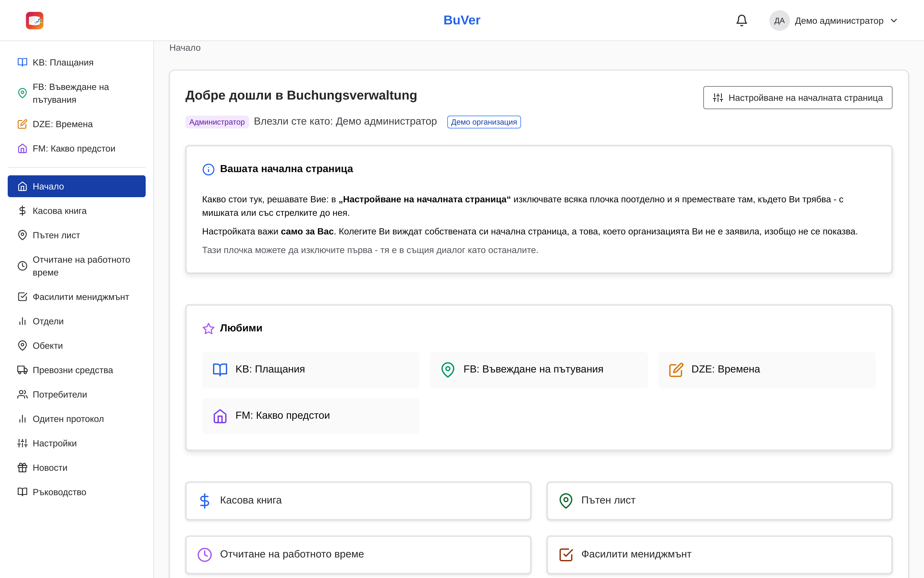Viewport: 924px width, 578px height.
Task: Open FB: Въвеждане на пътувания in the sidebar
Action: tap(76, 93)
